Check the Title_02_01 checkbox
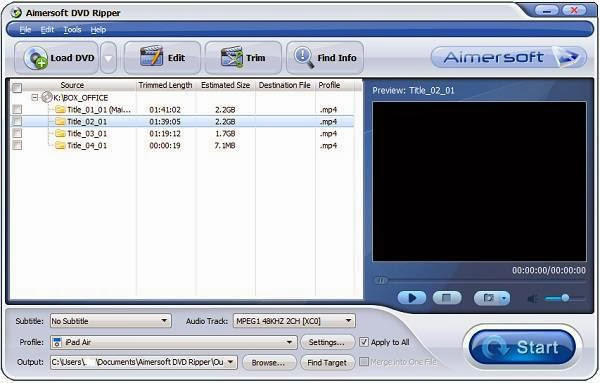The width and height of the screenshot is (600, 383). click(17, 122)
